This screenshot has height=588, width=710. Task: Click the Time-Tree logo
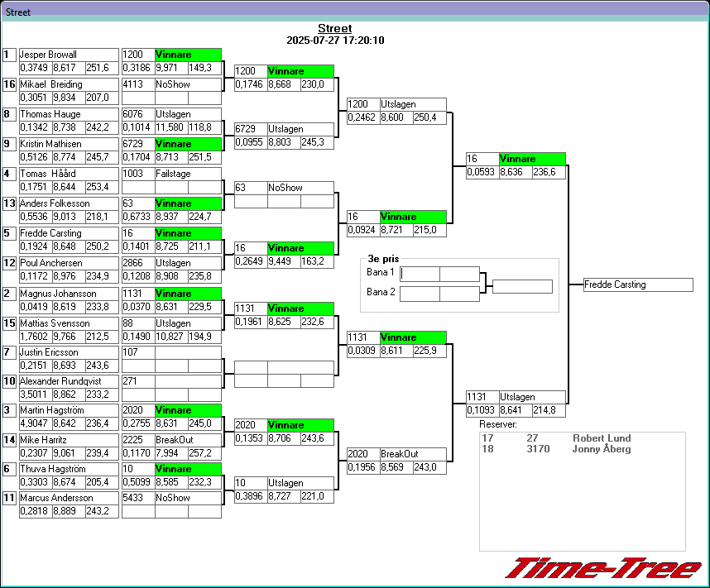(x=602, y=569)
